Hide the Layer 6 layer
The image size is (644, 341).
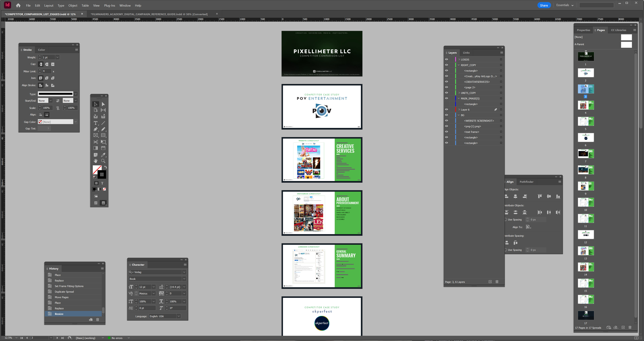tap(447, 109)
